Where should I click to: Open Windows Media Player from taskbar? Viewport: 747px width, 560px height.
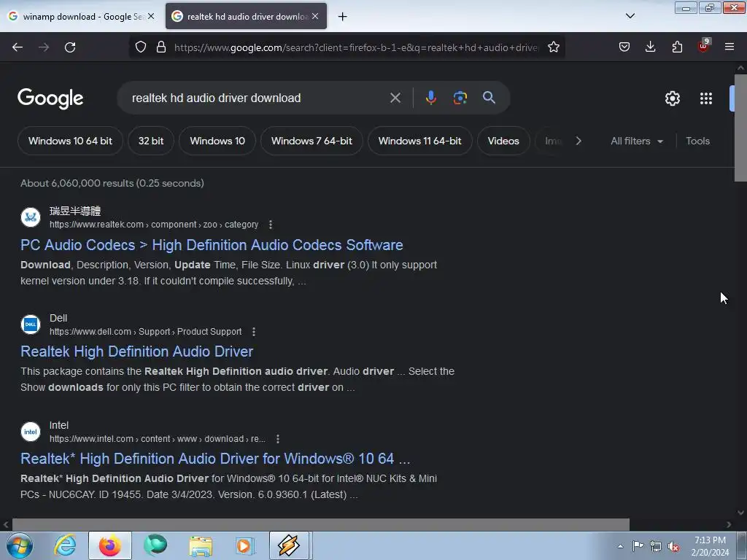point(245,545)
